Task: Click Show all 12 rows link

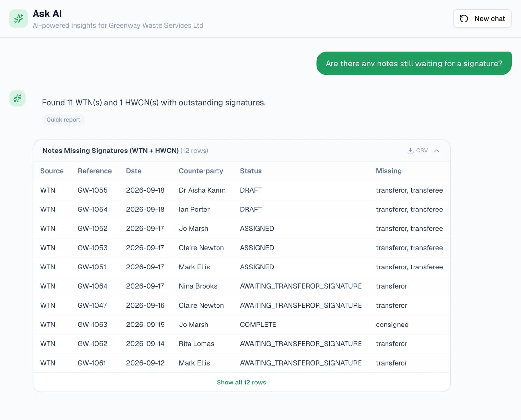Action: tap(241, 382)
